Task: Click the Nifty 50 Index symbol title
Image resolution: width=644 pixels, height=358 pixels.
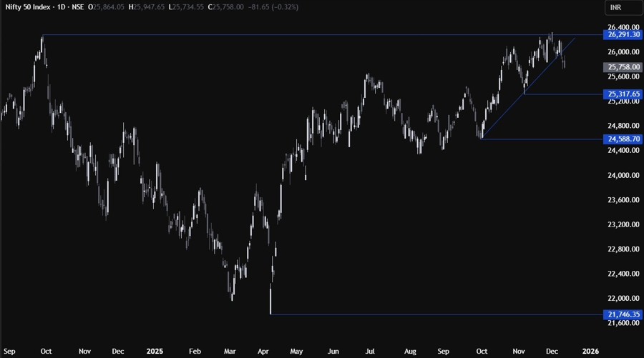Action: (x=26, y=7)
